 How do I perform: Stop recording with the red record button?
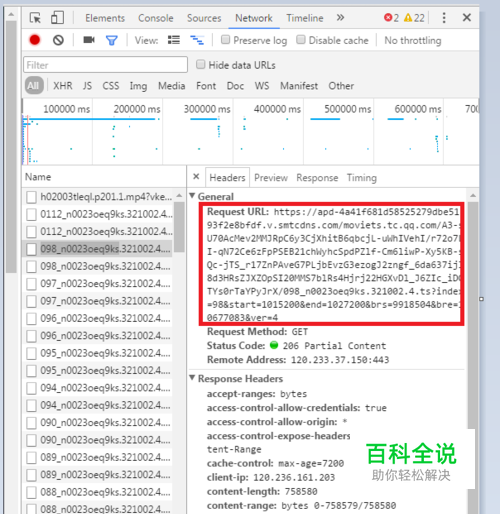[35, 40]
